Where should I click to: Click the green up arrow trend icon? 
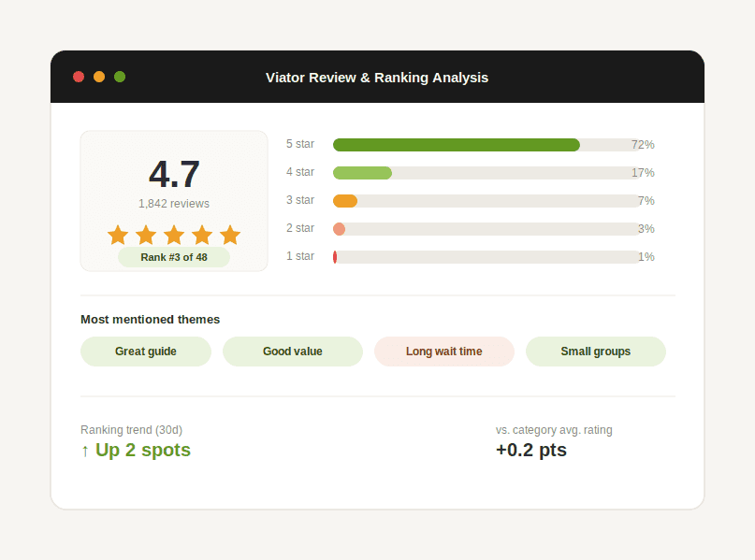(85, 452)
